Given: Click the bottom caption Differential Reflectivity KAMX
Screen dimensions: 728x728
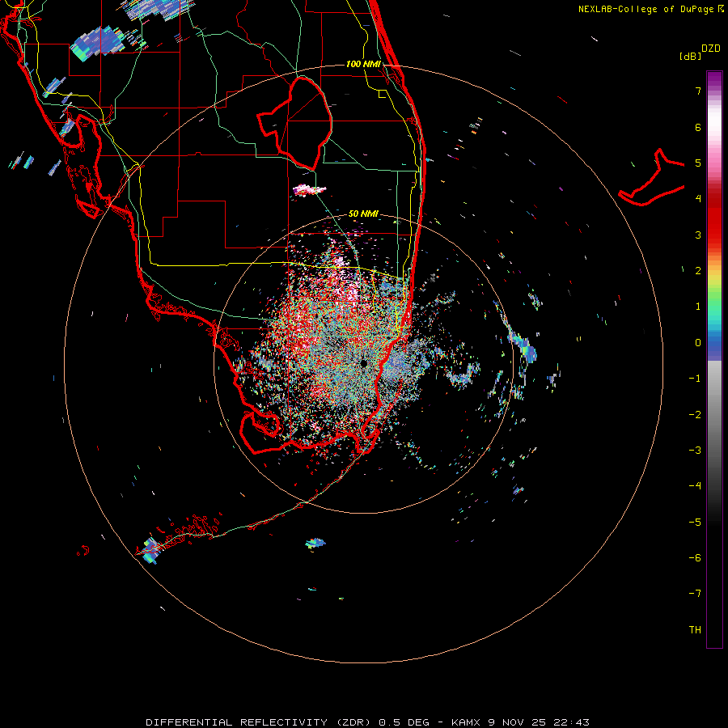Looking at the screenshot, I should pos(367,722).
